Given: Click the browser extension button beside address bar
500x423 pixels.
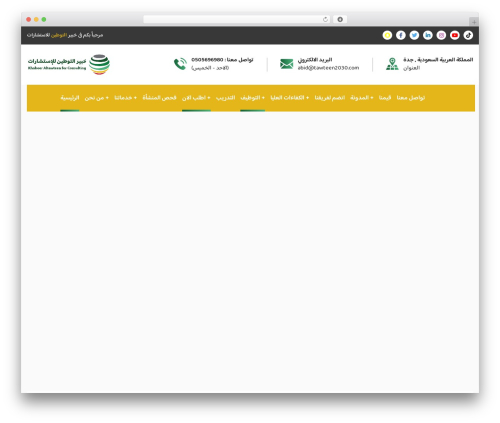Looking at the screenshot, I should click(340, 19).
